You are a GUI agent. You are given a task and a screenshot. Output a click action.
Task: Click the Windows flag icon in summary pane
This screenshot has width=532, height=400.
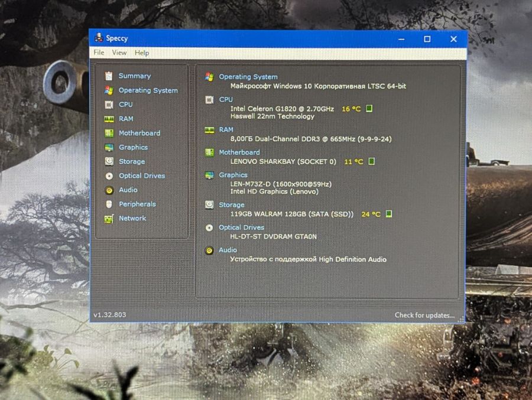[x=209, y=77]
